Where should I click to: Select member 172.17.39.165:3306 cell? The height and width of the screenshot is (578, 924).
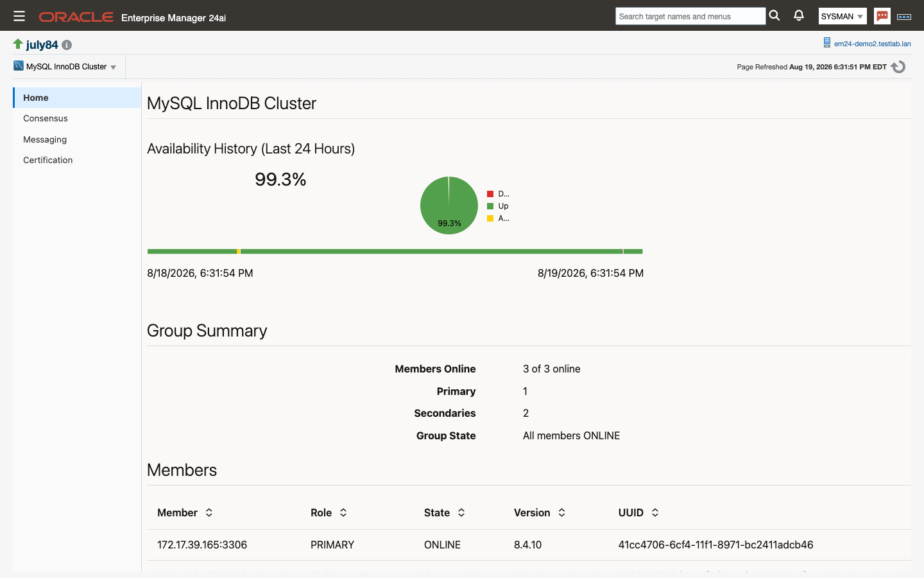202,545
